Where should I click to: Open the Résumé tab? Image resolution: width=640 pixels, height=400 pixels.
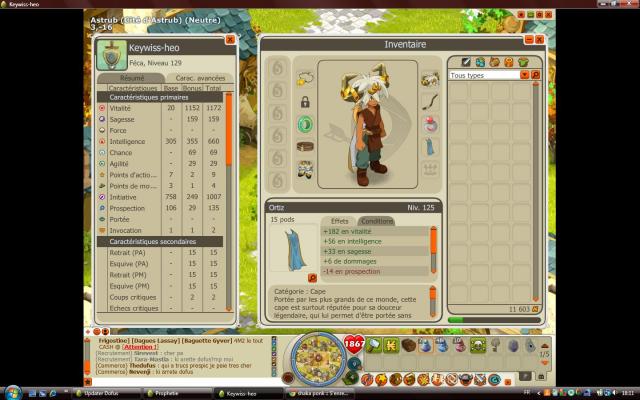pyautogui.click(x=131, y=78)
